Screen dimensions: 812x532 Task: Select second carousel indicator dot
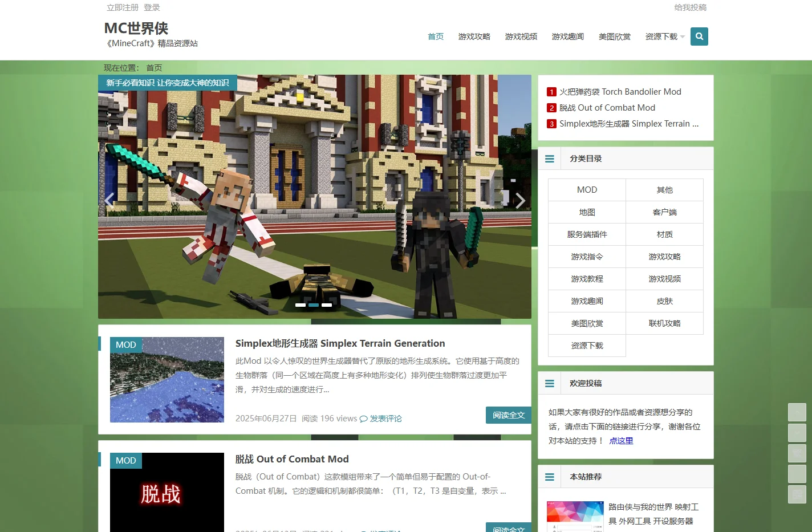[x=314, y=305]
